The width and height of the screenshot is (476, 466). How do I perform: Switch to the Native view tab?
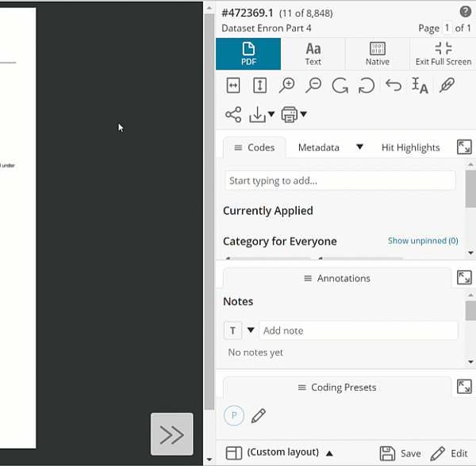tap(378, 54)
